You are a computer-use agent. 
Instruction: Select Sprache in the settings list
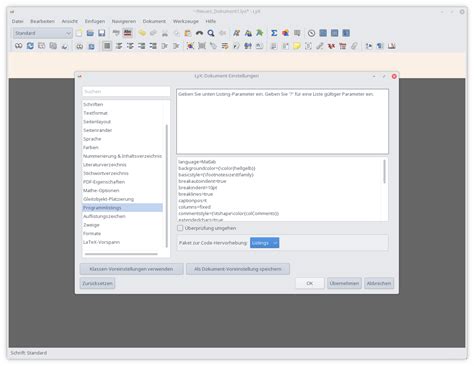(122, 139)
